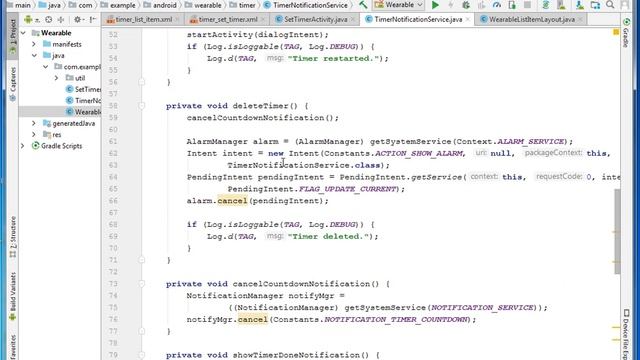Click 'timer' in the breadcrumb bar

(x=242, y=5)
